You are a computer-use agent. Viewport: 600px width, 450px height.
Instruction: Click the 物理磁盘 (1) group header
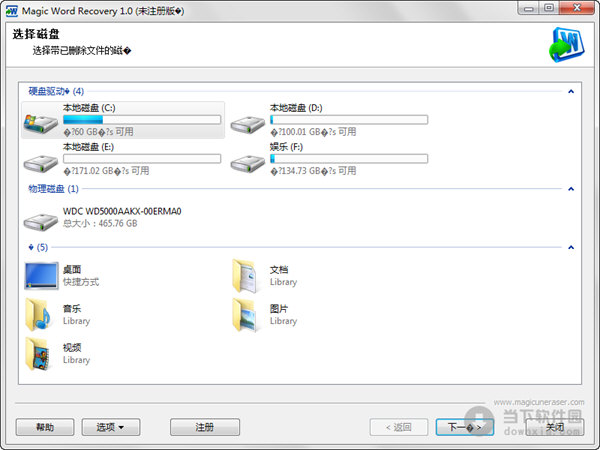(x=53, y=189)
